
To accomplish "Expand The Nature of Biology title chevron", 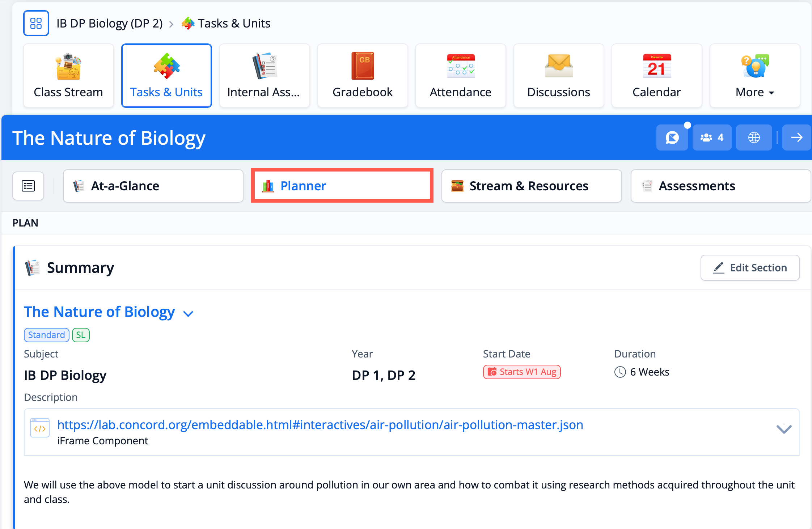I will pos(189,313).
